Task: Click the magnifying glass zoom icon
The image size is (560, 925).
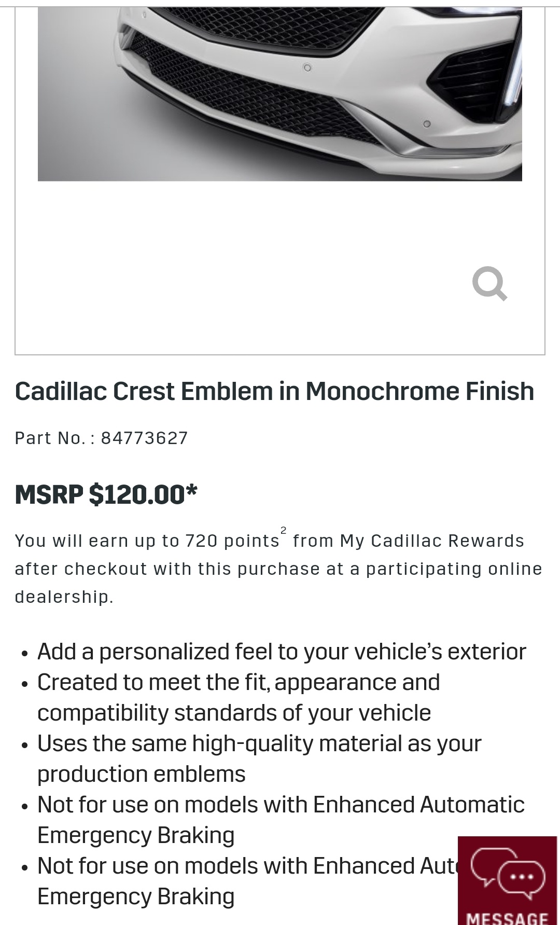Action: (489, 283)
